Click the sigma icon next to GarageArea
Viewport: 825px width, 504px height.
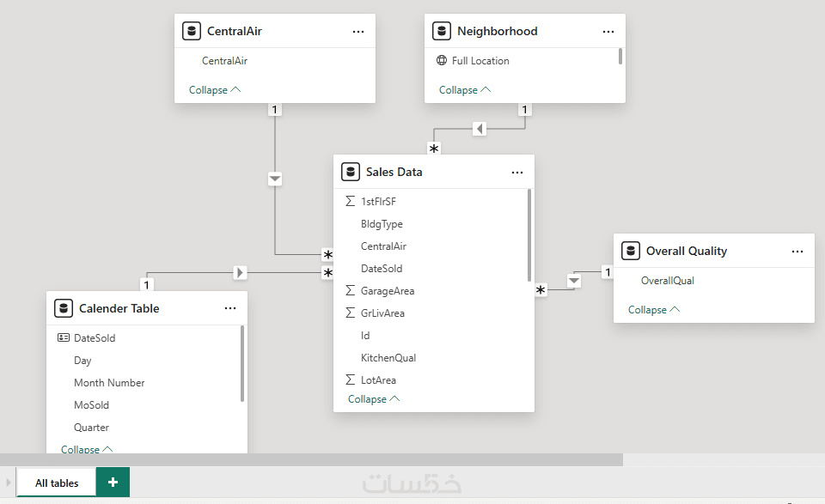(350, 291)
